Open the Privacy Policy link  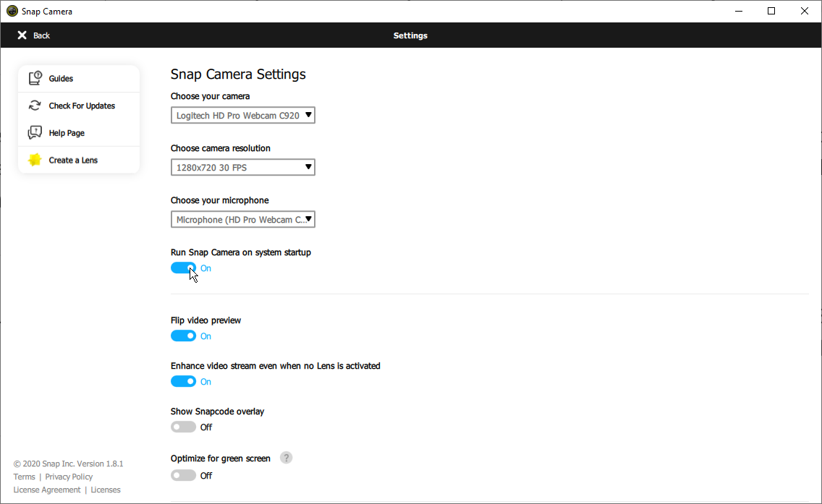point(69,477)
